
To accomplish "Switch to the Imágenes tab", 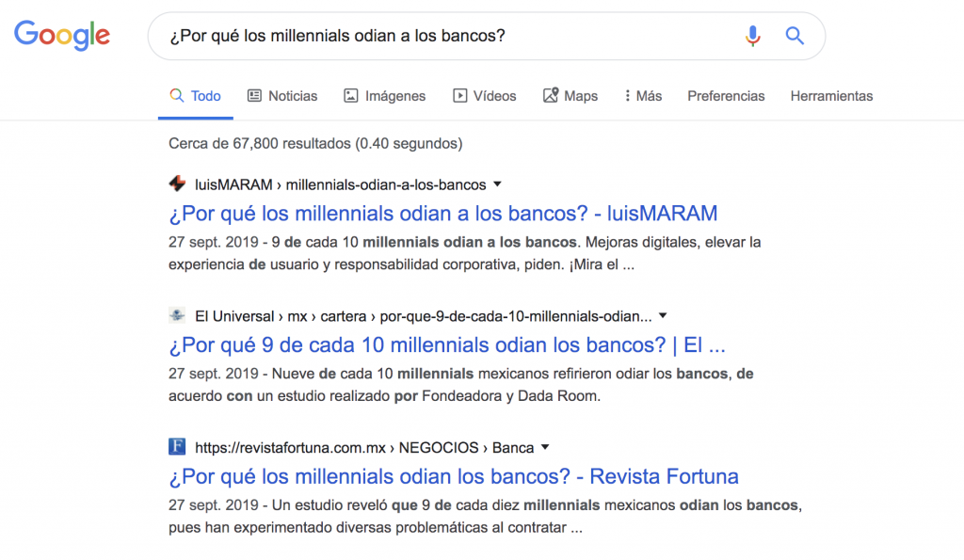I will coord(384,96).
